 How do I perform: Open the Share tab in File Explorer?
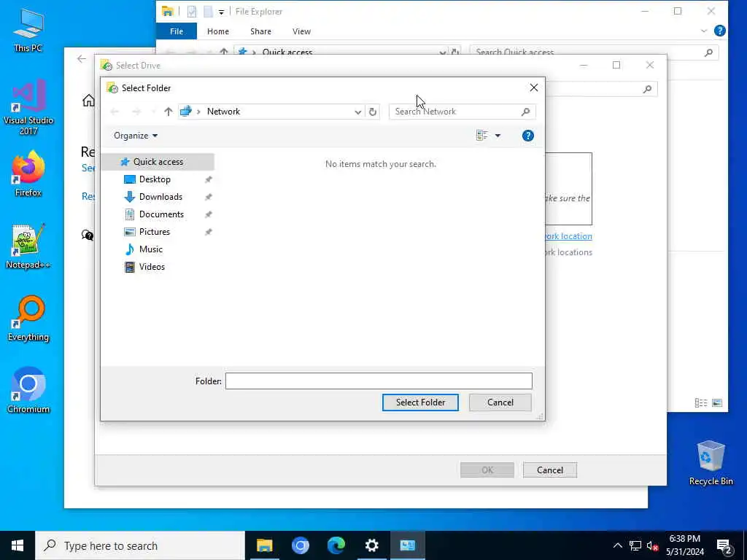pyautogui.click(x=260, y=31)
